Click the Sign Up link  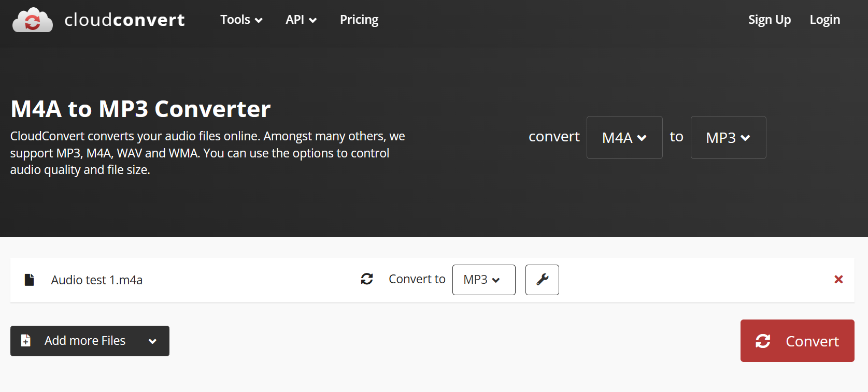click(769, 20)
